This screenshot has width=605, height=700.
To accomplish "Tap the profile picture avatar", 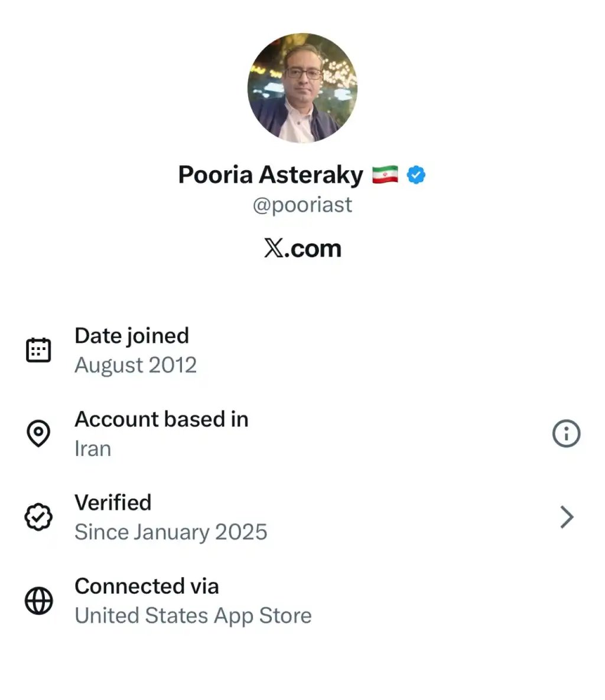I will pyautogui.click(x=302, y=88).
